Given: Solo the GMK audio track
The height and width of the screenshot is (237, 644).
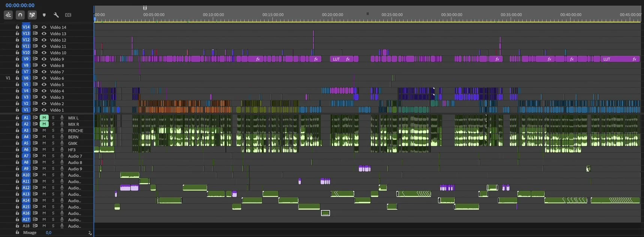Looking at the screenshot, I should [53, 143].
